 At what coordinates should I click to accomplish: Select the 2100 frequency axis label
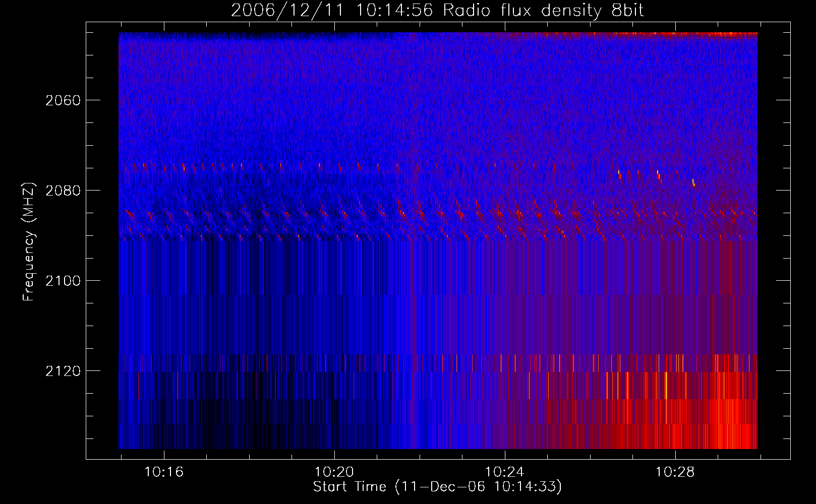coord(63,281)
